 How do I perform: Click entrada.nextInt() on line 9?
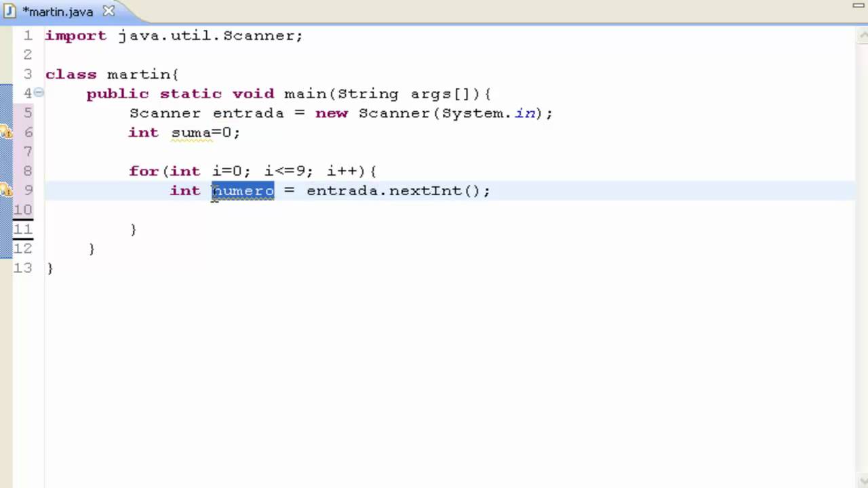click(393, 190)
